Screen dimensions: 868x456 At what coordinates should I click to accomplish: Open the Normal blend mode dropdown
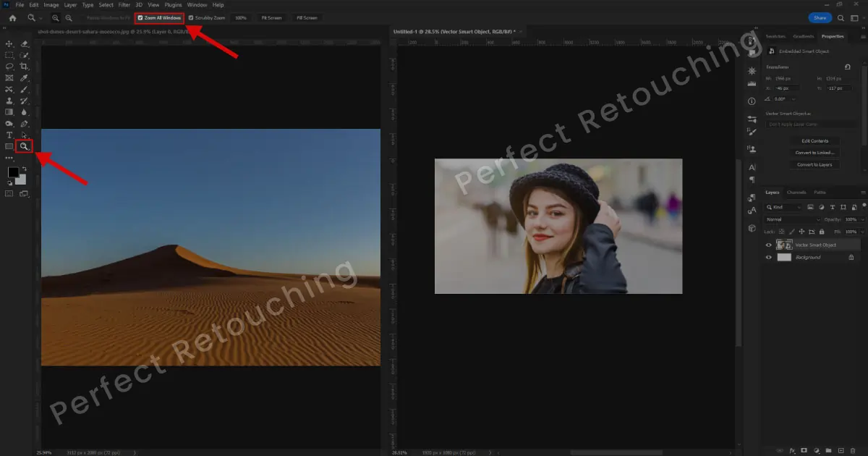pyautogui.click(x=793, y=219)
